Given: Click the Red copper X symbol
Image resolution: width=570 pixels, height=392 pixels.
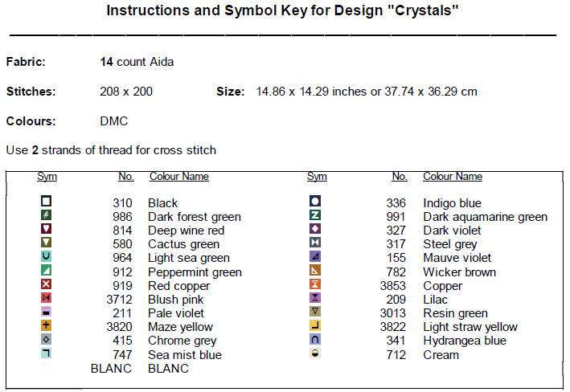Looking at the screenshot, I should [x=47, y=284].
